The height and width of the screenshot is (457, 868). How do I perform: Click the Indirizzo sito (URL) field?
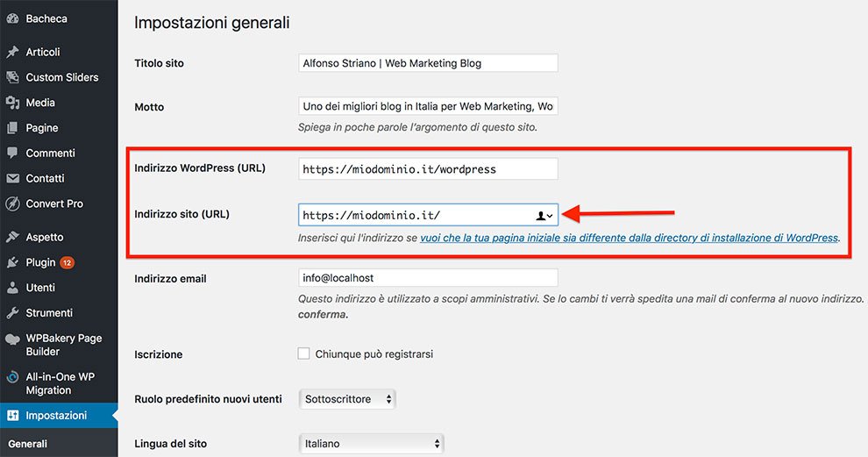[428, 215]
